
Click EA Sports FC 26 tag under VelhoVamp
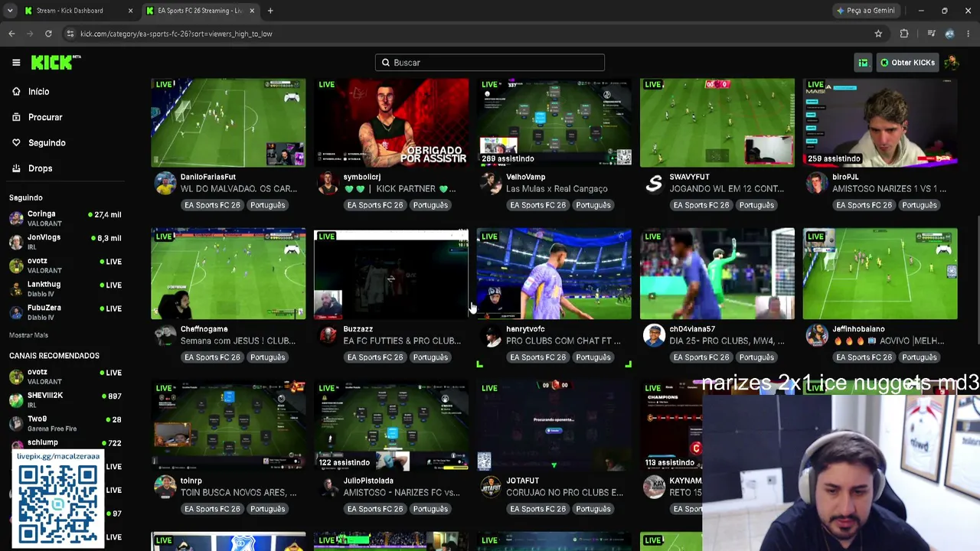[537, 205]
